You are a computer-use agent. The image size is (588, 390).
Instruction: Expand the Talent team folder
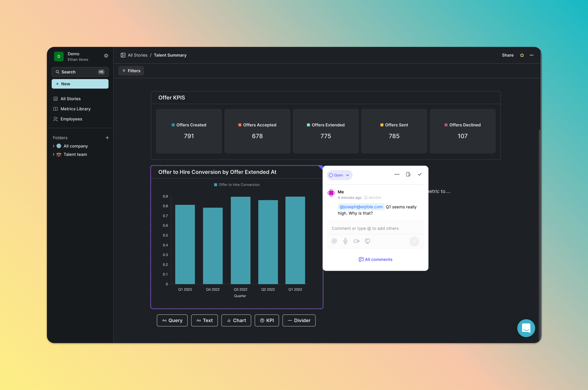click(x=53, y=154)
